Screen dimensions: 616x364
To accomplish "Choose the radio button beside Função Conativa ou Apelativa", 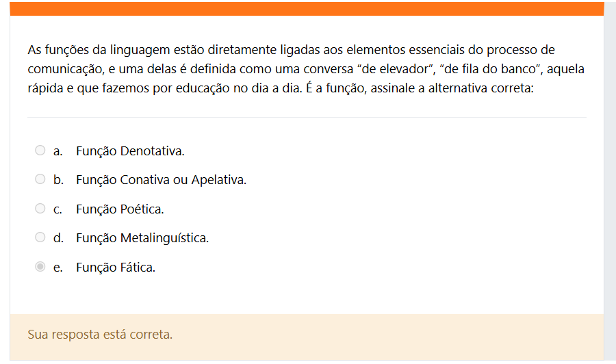I will point(40,179).
